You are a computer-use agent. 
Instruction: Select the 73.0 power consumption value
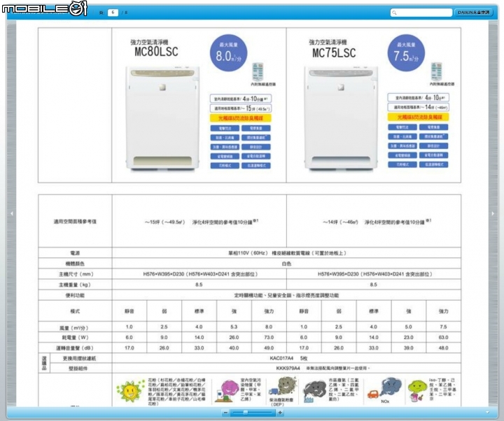(x=269, y=338)
